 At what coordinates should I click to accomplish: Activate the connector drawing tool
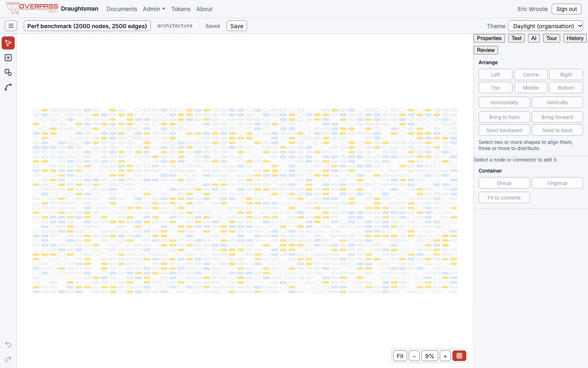tap(8, 87)
